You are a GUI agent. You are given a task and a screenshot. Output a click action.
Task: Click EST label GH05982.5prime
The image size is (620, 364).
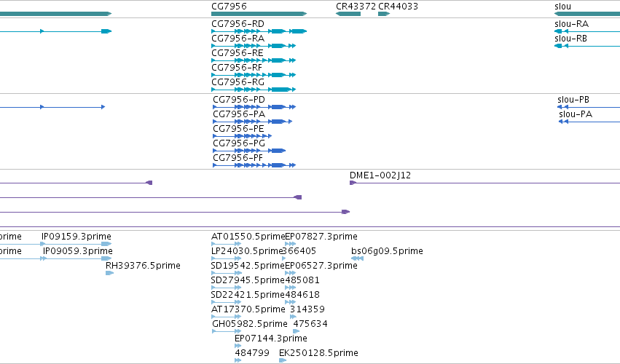click(x=250, y=324)
